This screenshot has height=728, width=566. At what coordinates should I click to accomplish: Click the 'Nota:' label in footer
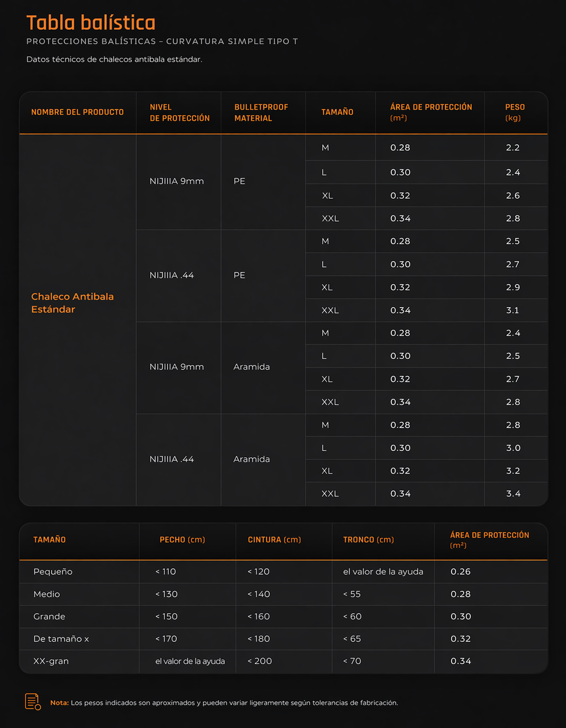tap(59, 703)
